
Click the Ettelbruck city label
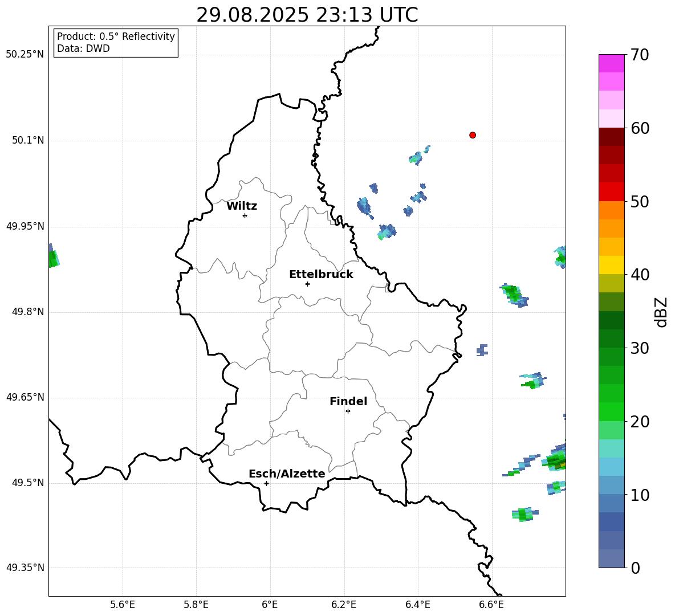(321, 275)
